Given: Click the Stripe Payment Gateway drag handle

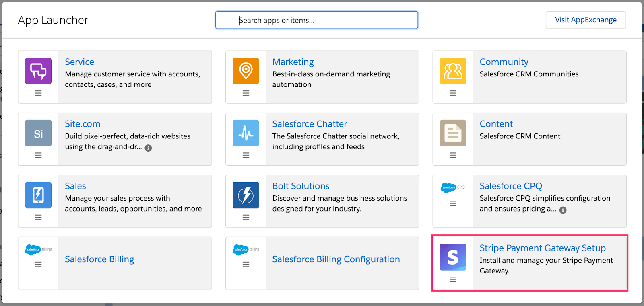Looking at the screenshot, I should [x=453, y=279].
